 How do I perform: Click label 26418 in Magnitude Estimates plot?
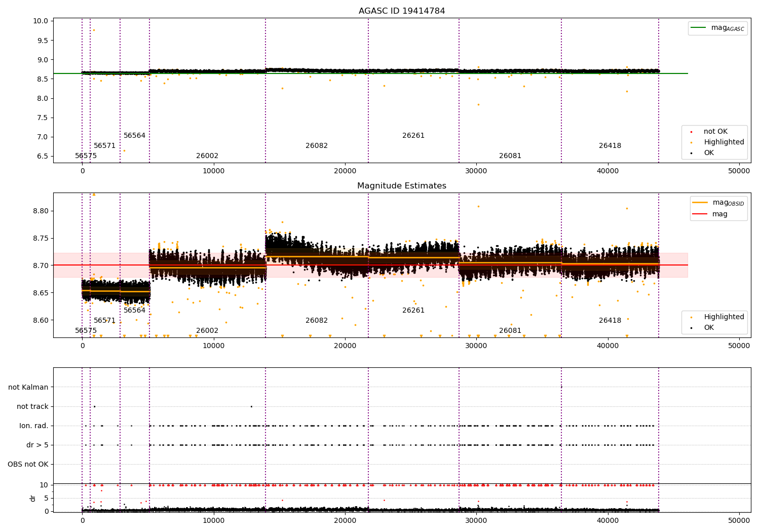click(610, 321)
